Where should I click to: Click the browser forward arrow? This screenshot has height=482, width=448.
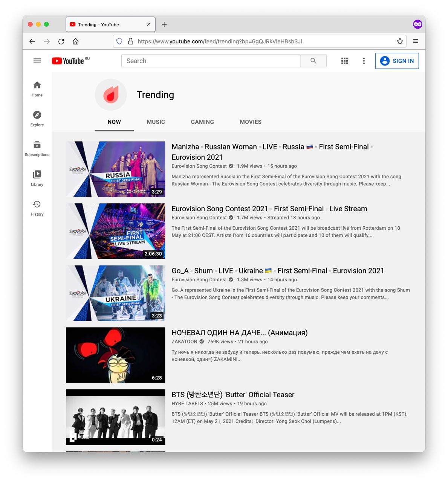(x=47, y=41)
